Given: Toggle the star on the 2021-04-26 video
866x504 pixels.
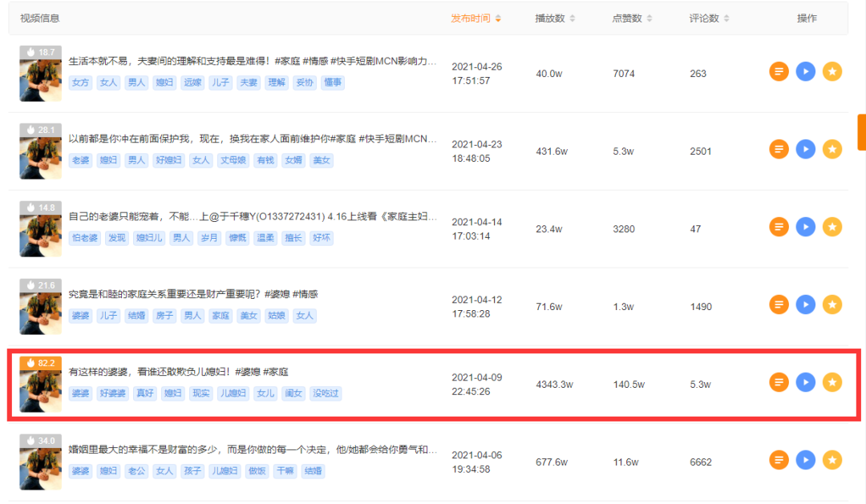Looking at the screenshot, I should point(832,71).
